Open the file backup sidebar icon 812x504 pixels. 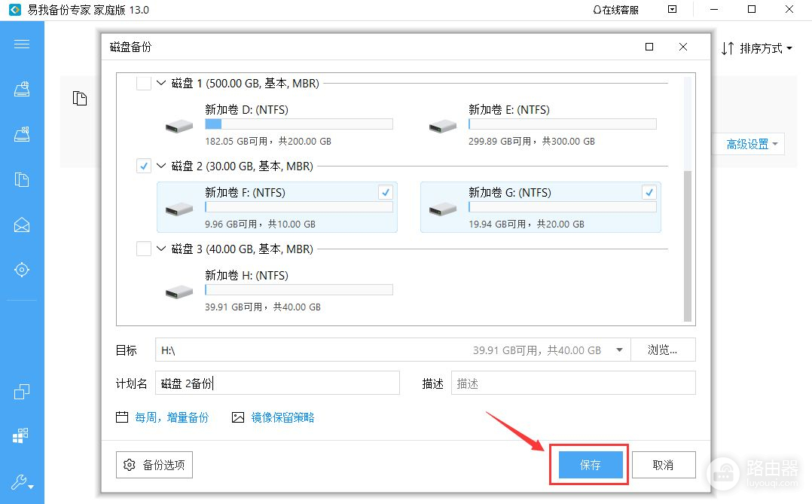22,179
